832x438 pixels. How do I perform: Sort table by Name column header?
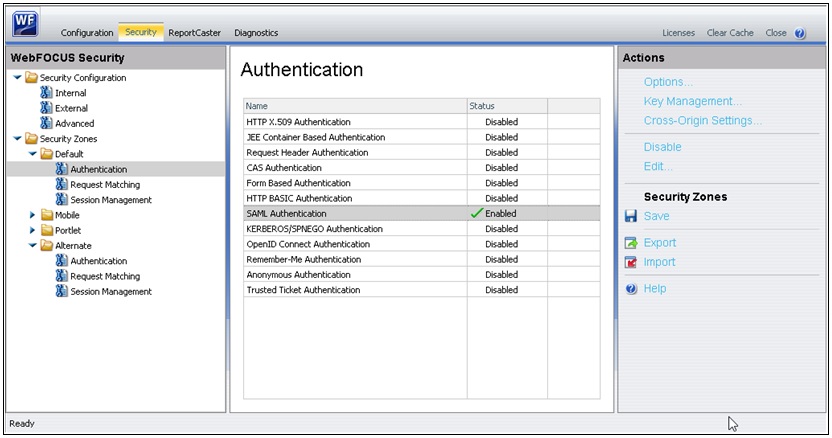(356, 106)
